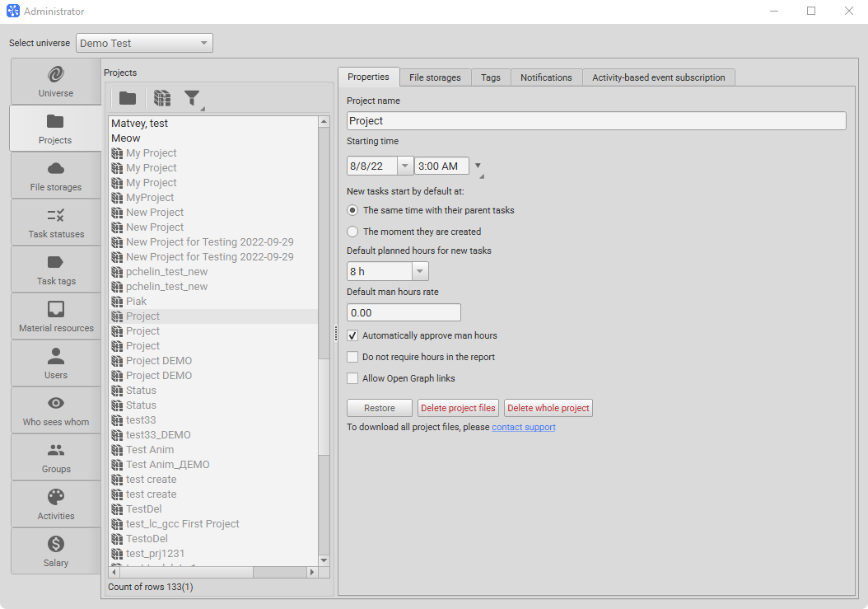Viewport: 868px width, 609px height.
Task: Follow the contact support link
Action: click(x=523, y=427)
